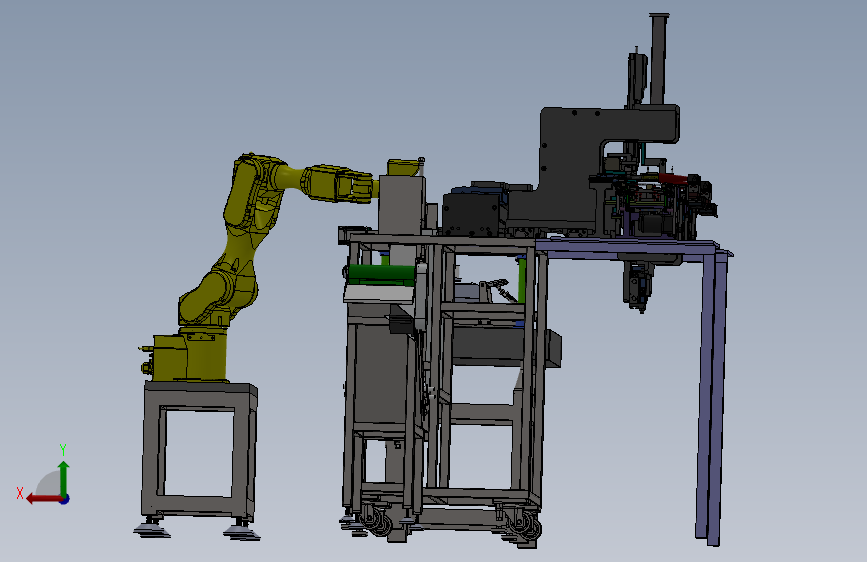Select the gray pedestal stand under the robot
The width and height of the screenshot is (867, 562).
(x=199, y=449)
